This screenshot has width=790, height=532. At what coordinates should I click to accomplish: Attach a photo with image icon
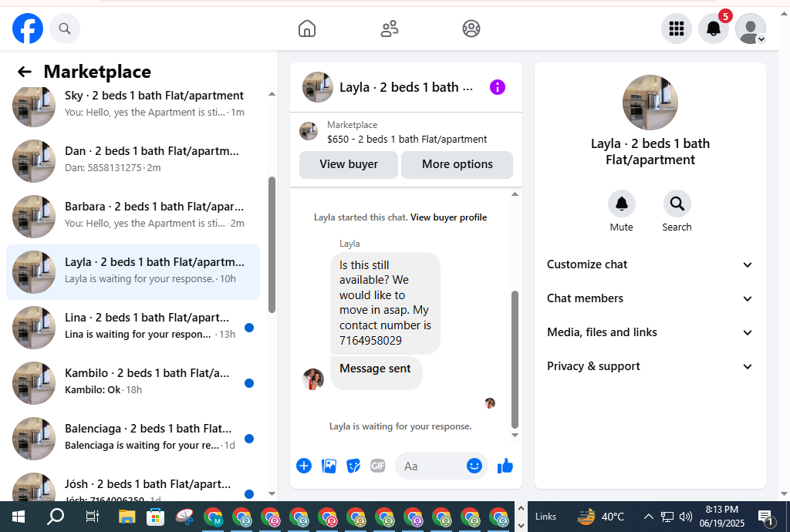(x=329, y=466)
